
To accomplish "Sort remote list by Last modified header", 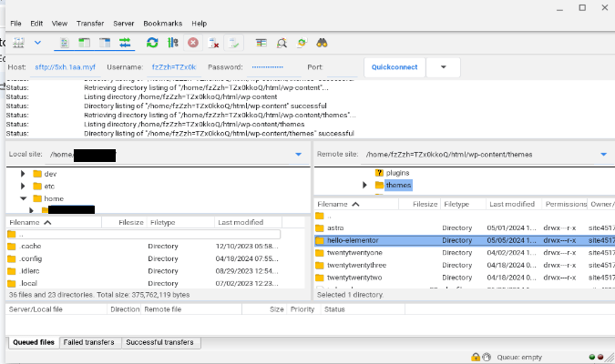I will tap(514, 204).
